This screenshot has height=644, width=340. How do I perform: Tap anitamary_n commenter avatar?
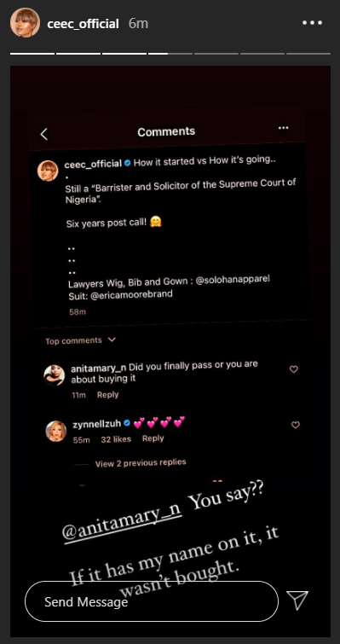pos(55,375)
